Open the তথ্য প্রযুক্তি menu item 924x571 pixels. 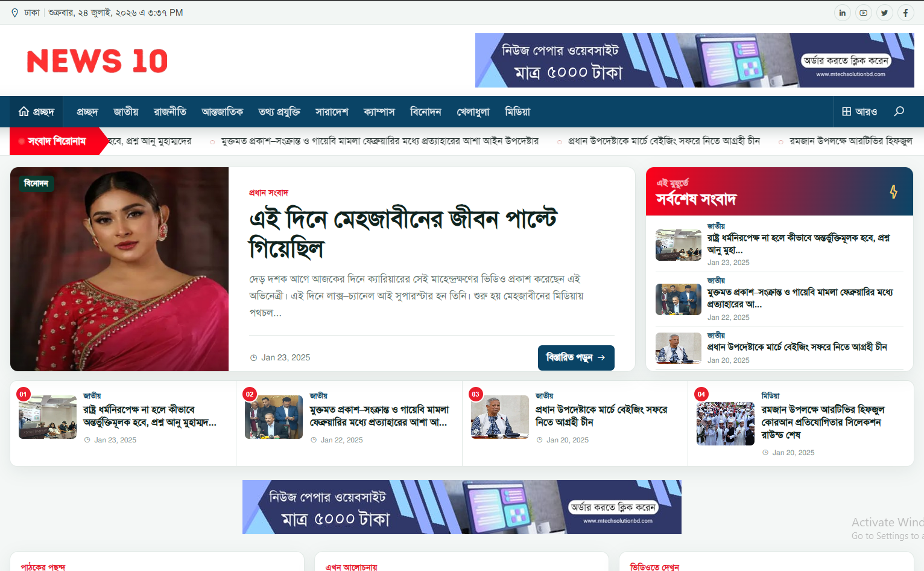point(279,112)
